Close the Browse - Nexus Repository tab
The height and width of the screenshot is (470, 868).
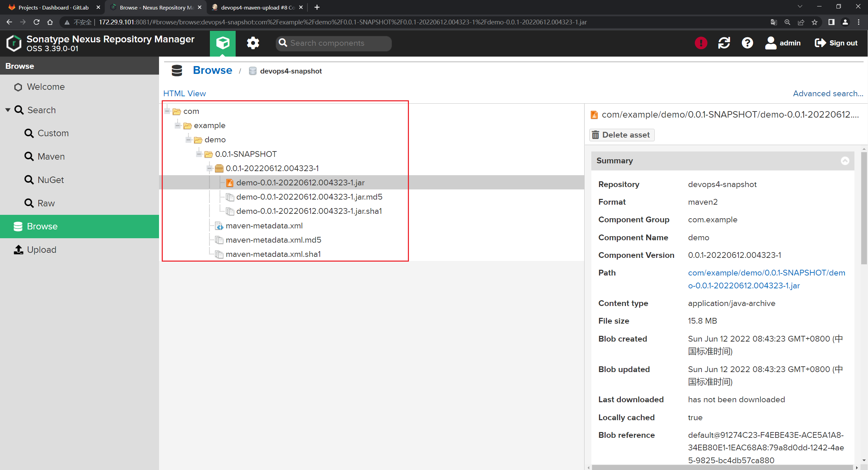[200, 7]
